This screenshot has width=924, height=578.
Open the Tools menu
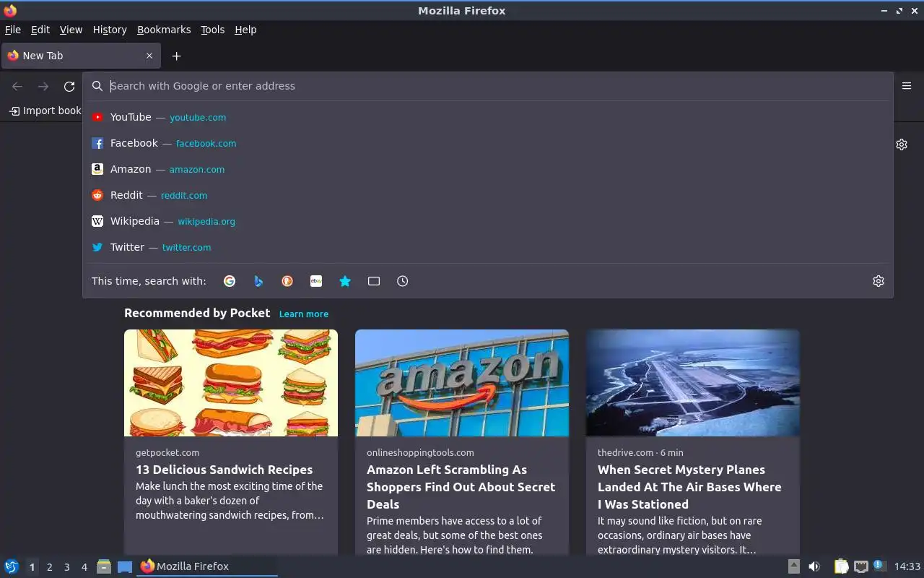click(213, 30)
